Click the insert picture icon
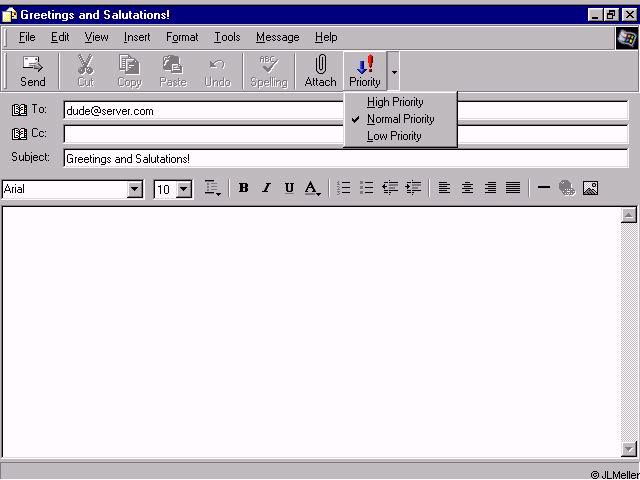This screenshot has width=640, height=480. (590, 188)
